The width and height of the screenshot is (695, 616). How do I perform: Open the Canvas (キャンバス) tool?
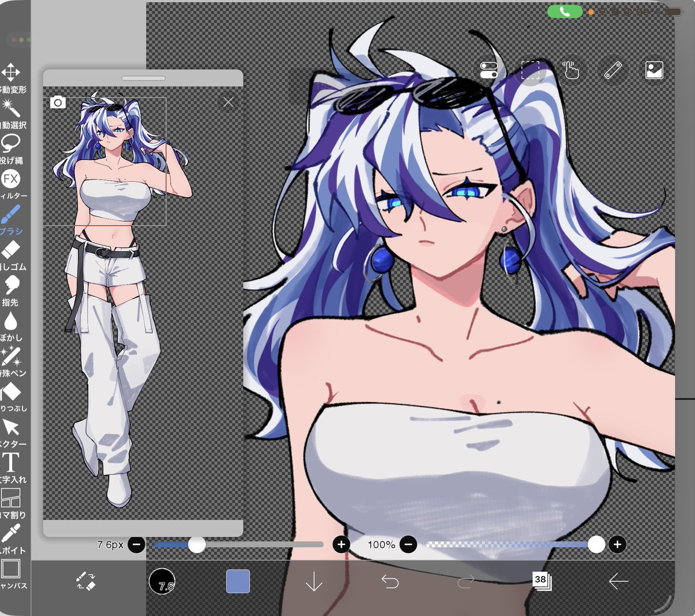tap(11, 574)
